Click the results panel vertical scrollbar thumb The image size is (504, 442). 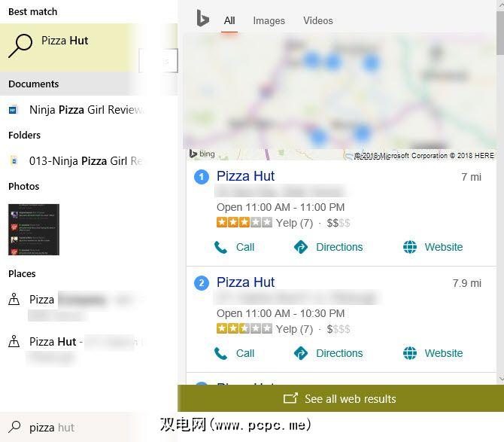point(500,32)
